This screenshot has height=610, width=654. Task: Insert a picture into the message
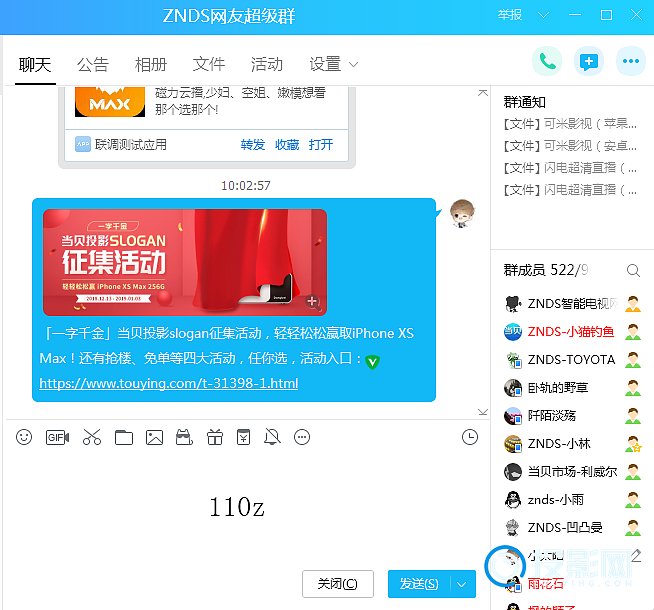click(154, 437)
